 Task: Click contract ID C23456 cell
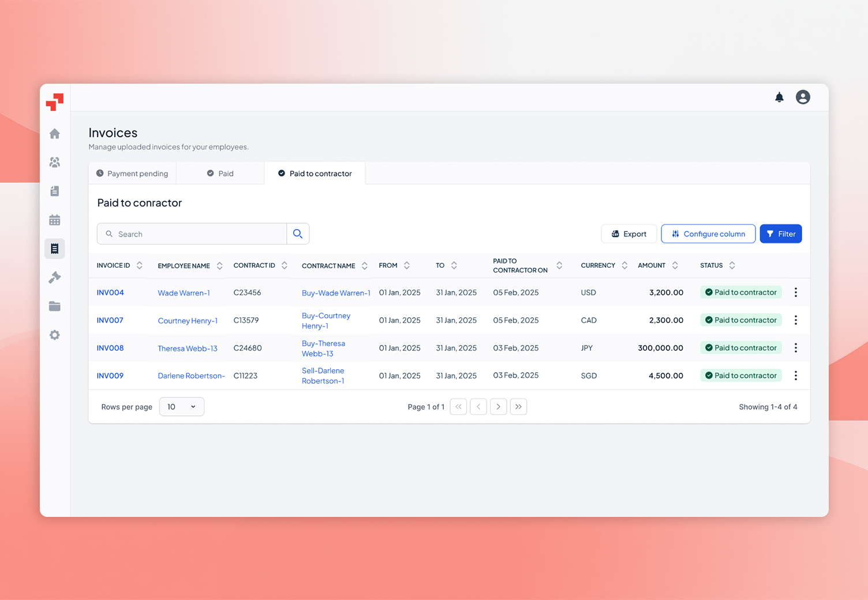[247, 292]
